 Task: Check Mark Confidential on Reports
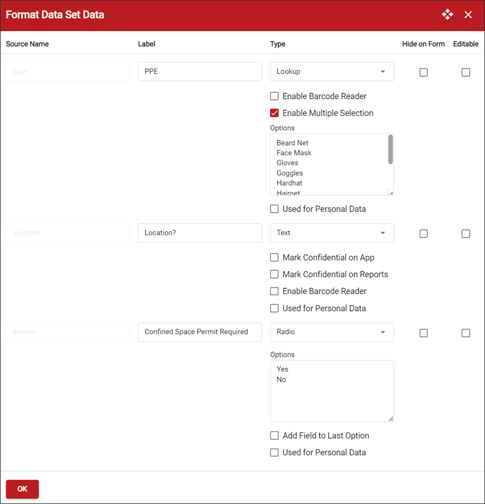coord(274,274)
